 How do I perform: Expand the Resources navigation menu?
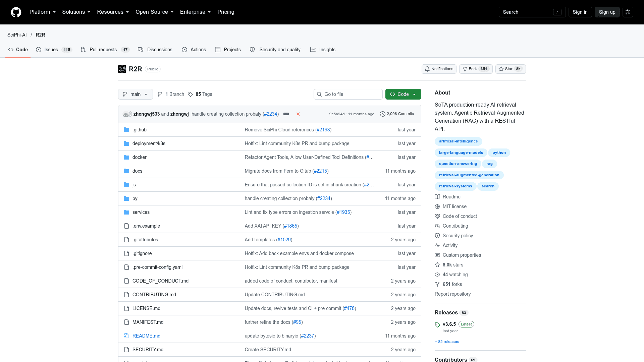(113, 12)
